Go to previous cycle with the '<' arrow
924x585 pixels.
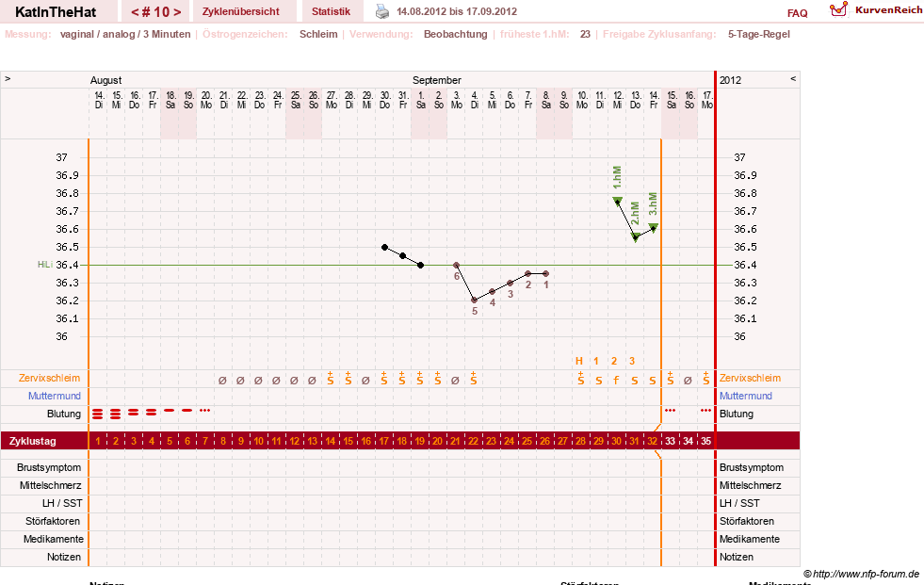(135, 12)
